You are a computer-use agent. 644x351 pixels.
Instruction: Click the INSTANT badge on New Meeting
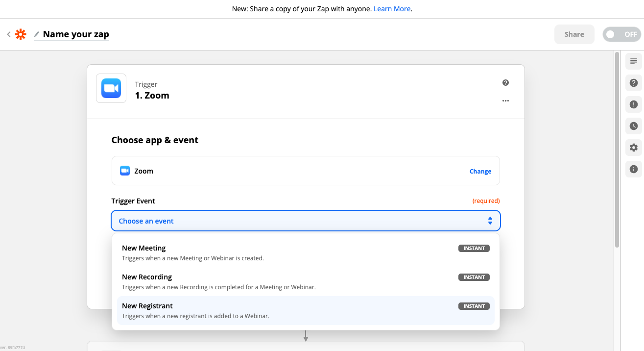[x=474, y=248]
